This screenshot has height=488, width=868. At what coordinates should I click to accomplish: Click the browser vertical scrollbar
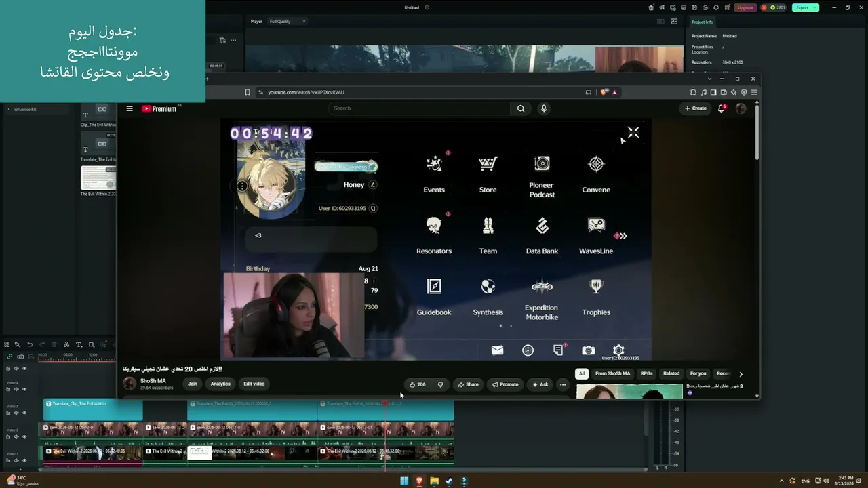(x=757, y=132)
